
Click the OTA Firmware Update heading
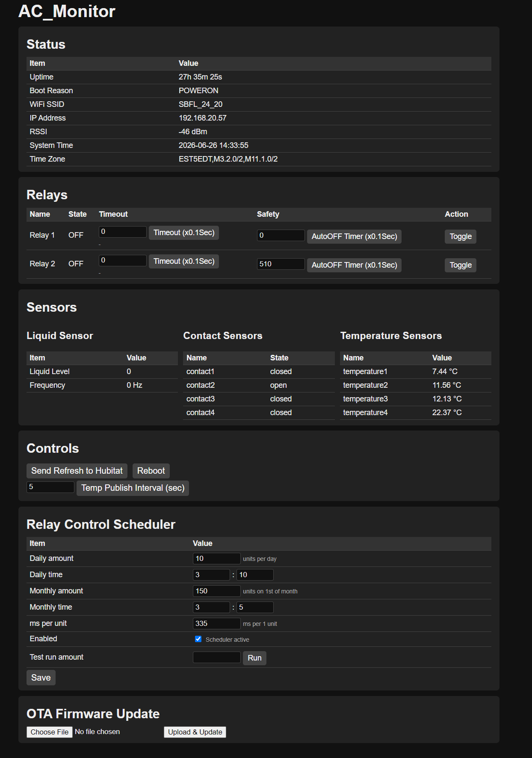coord(93,714)
